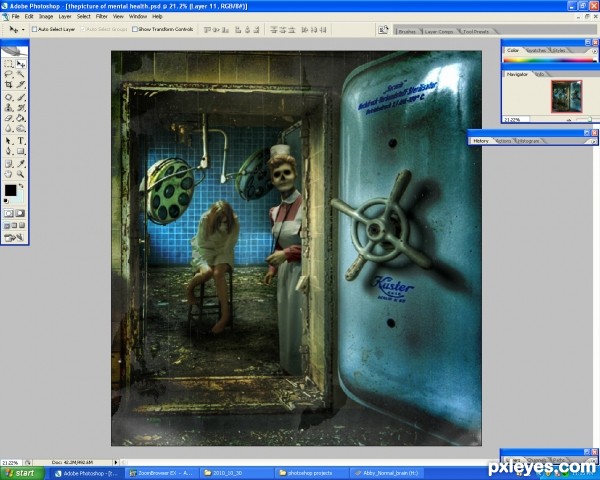Viewport: 600px width, 480px height.
Task: Switch to the Swatches tab
Action: [x=536, y=51]
